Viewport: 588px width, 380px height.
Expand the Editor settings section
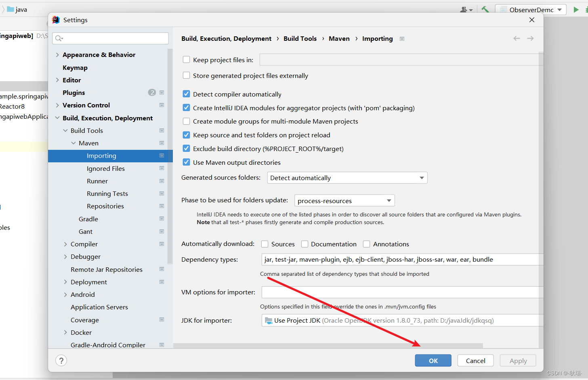pyautogui.click(x=57, y=80)
